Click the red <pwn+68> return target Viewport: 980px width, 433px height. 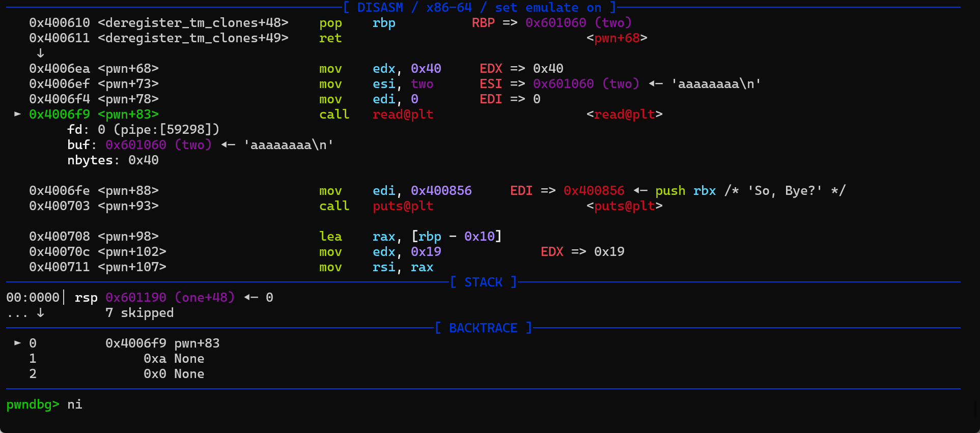pos(617,38)
